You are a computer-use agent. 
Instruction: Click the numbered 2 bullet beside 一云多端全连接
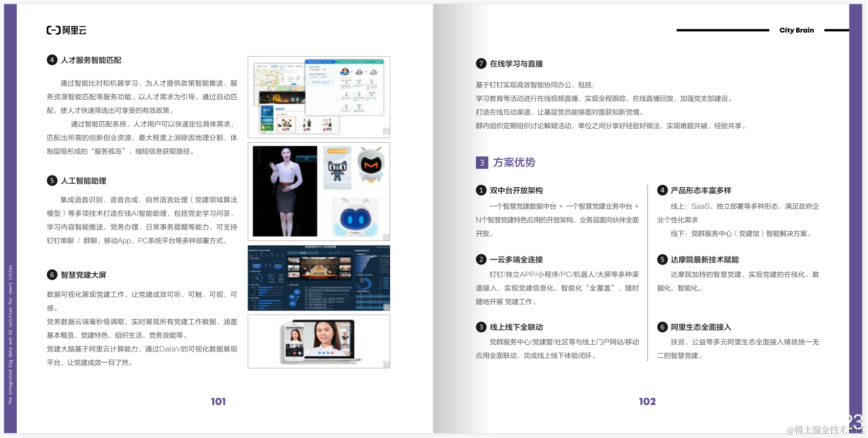tap(481, 259)
